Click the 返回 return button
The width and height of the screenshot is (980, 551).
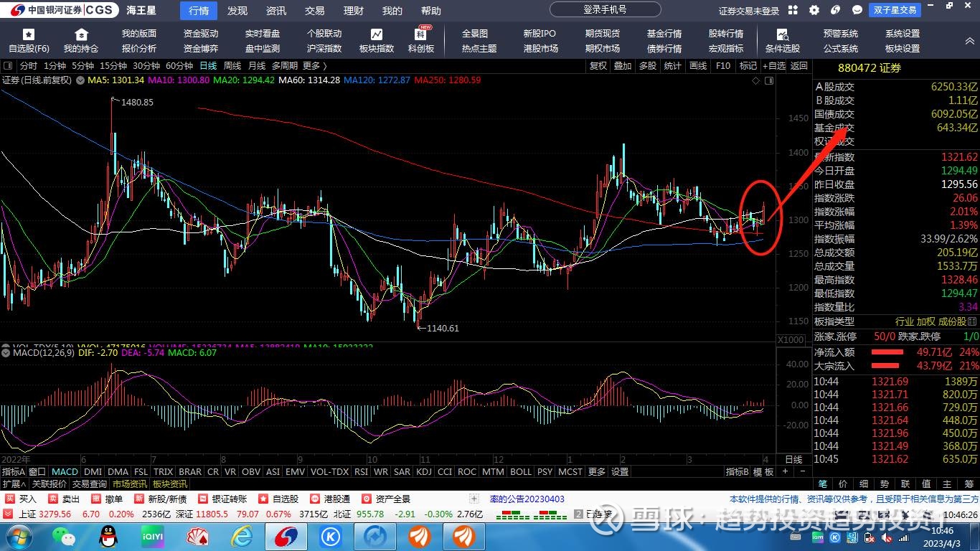click(x=796, y=65)
